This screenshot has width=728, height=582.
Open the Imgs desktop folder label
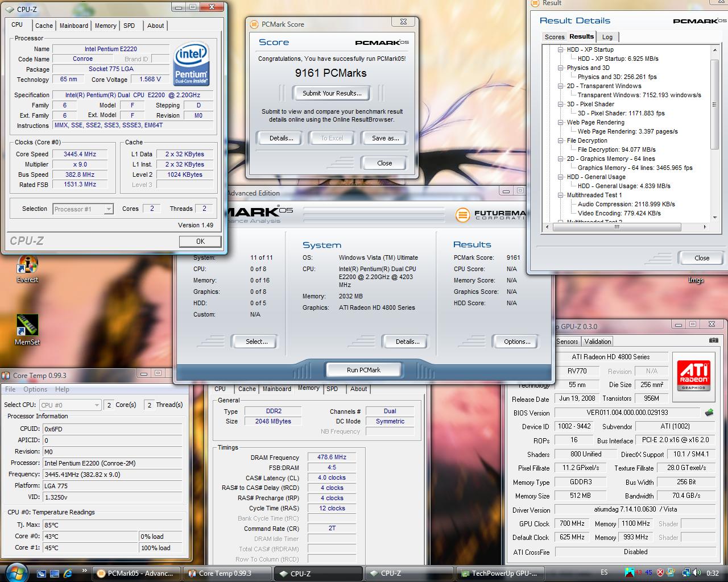coord(696,280)
